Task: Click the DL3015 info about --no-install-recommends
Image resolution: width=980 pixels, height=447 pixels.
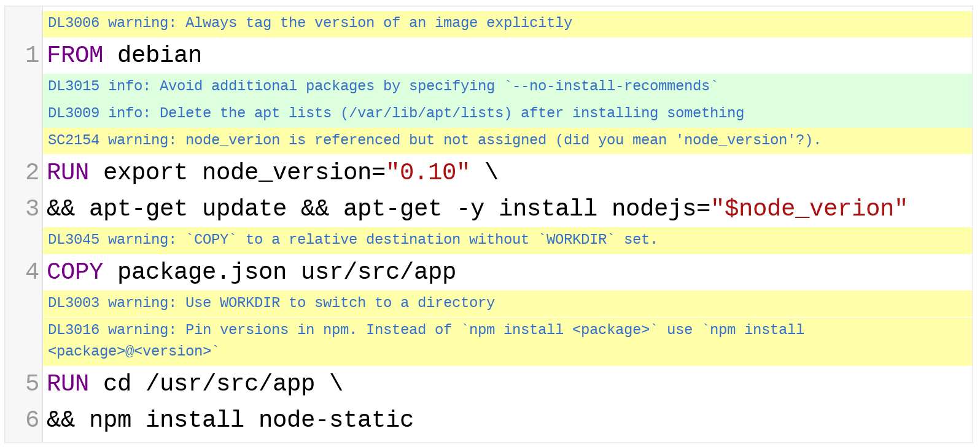Action: click(x=507, y=87)
